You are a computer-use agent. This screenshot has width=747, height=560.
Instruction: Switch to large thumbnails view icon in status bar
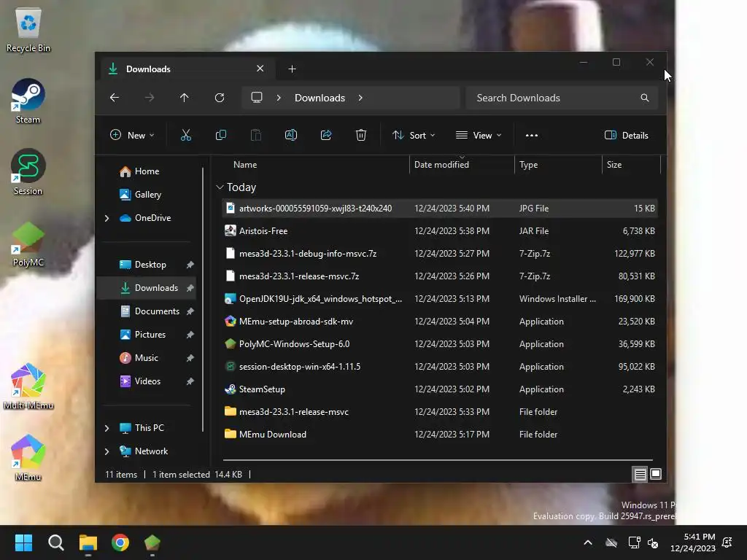click(656, 474)
